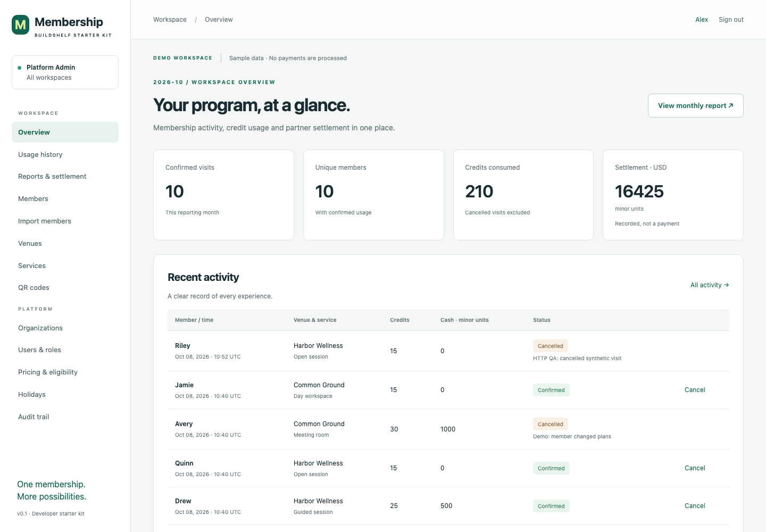Go to Usage history

coord(65,155)
